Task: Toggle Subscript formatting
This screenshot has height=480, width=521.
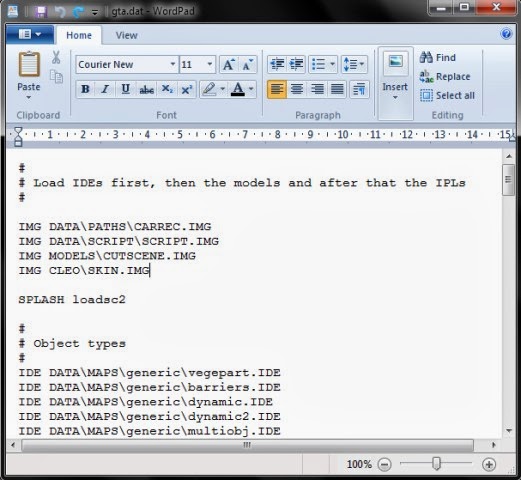Action: pos(167,89)
